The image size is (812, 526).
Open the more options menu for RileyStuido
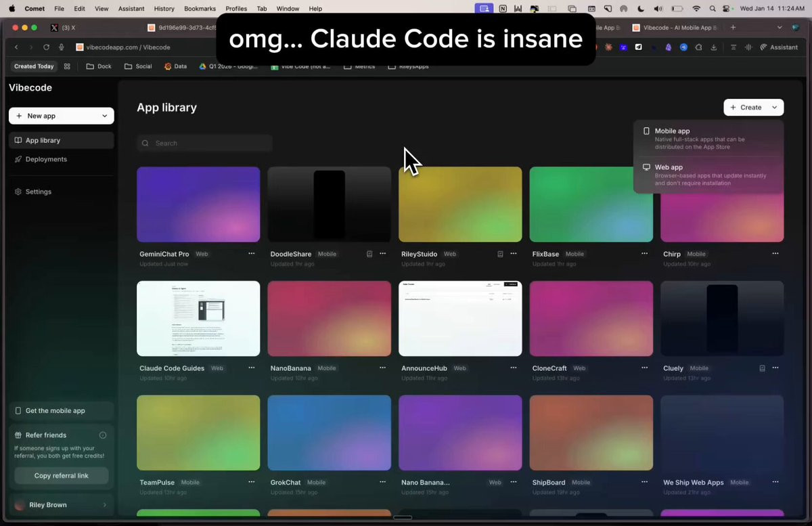pos(514,254)
